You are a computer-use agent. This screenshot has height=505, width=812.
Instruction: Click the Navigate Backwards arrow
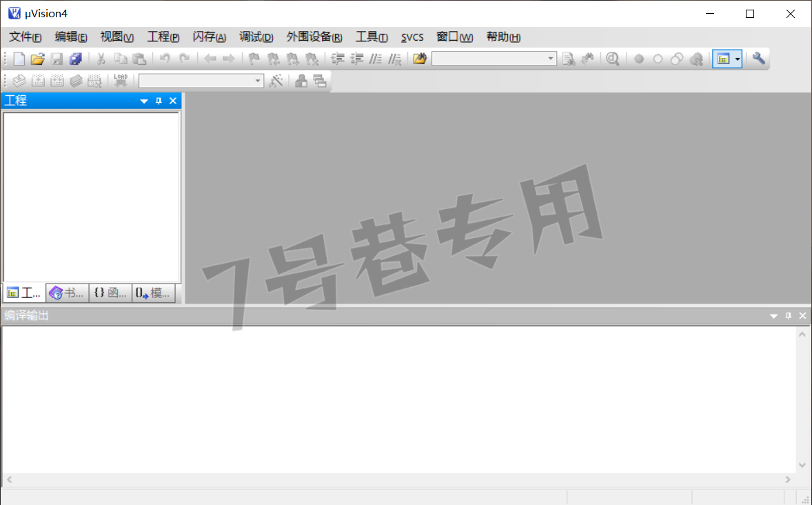210,59
